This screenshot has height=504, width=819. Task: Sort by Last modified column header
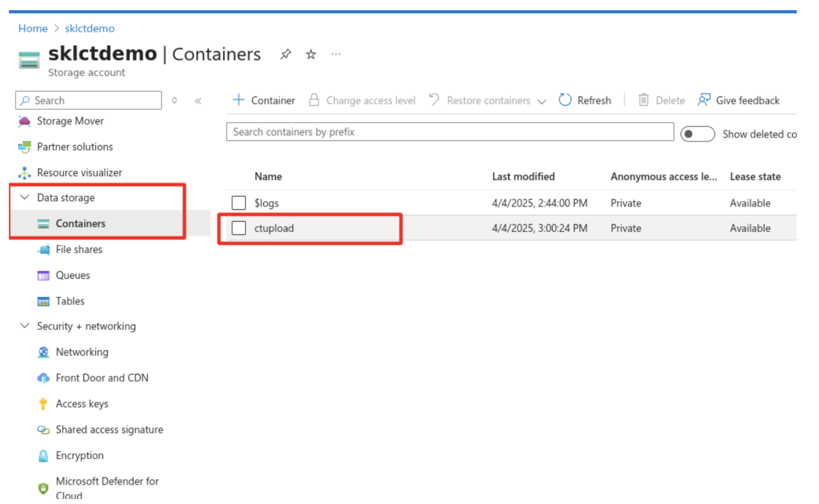(523, 176)
